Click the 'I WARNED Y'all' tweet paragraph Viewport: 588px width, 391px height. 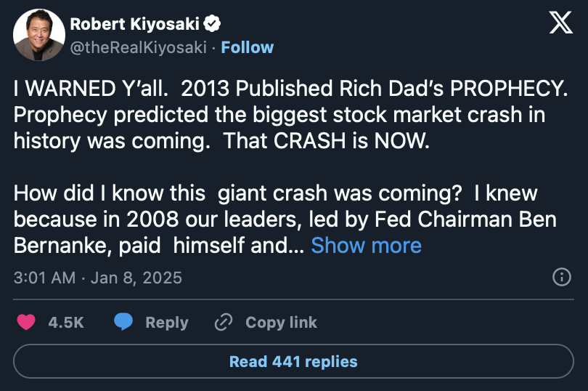[x=291, y=115]
